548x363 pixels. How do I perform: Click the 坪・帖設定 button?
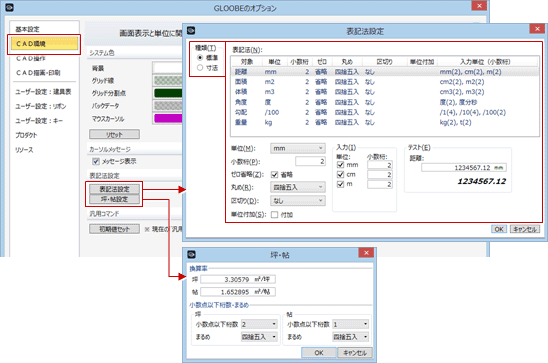click(x=114, y=199)
